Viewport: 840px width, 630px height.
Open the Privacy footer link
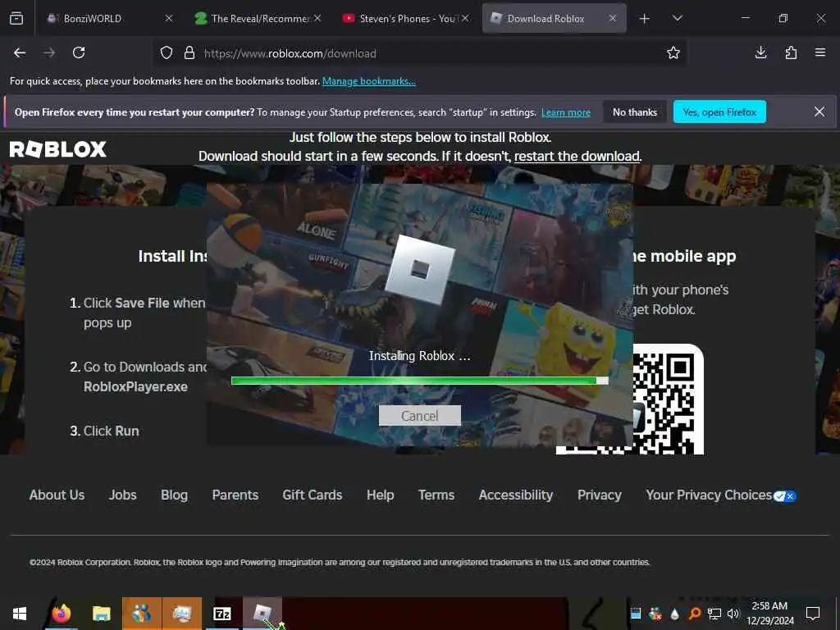(600, 495)
